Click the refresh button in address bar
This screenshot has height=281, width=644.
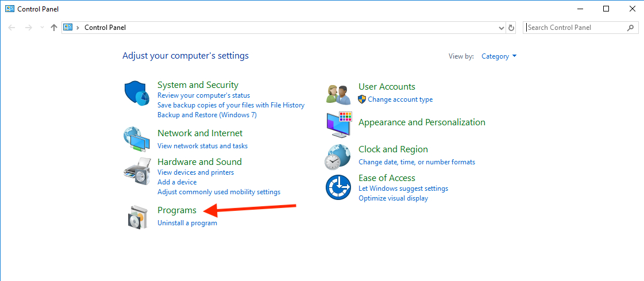coord(511,28)
